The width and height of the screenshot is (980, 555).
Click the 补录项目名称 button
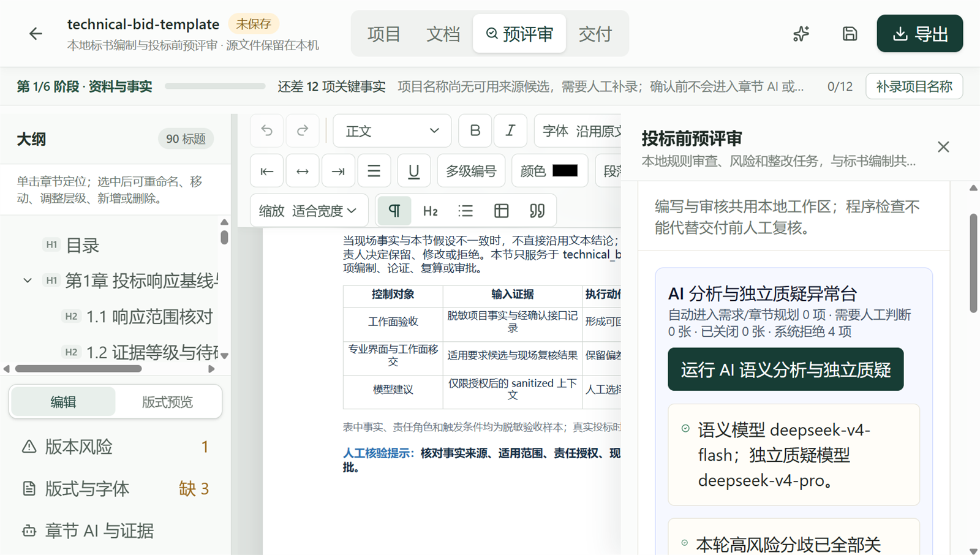(x=914, y=86)
